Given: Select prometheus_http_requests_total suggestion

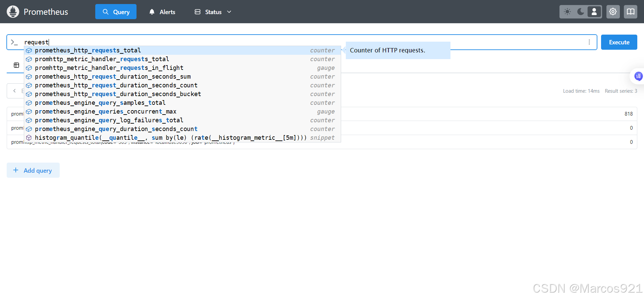Looking at the screenshot, I should pos(182,50).
